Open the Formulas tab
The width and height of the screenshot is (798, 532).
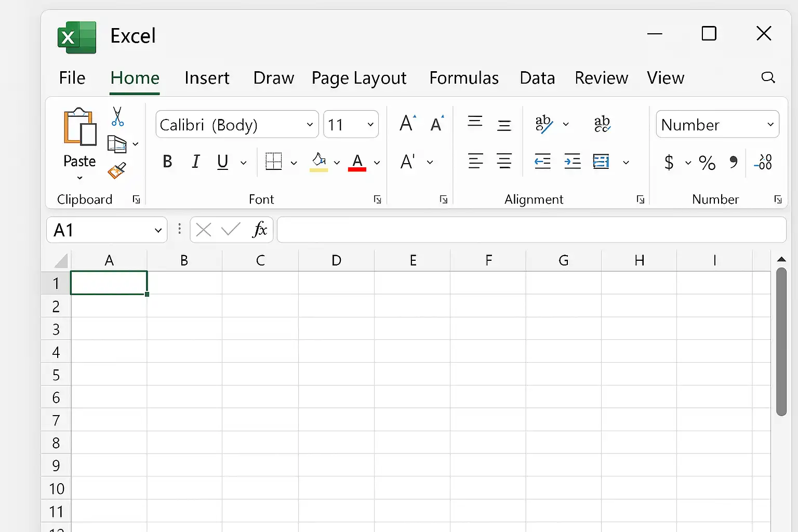pos(463,78)
